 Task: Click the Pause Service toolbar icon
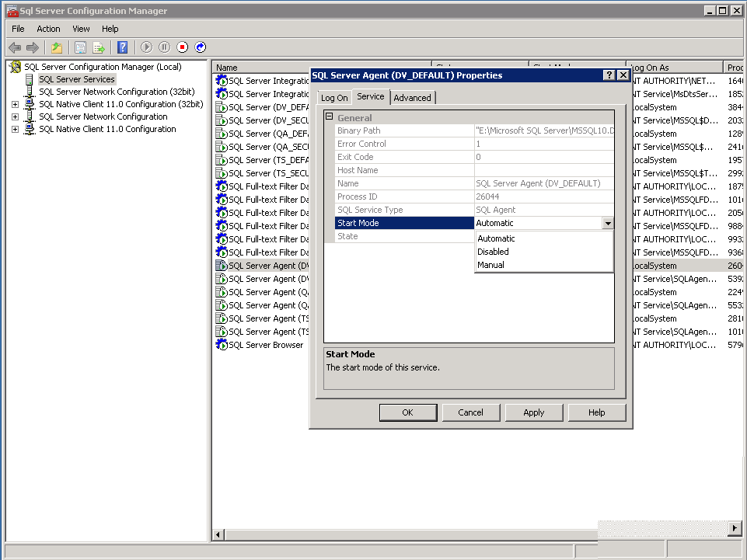(164, 47)
